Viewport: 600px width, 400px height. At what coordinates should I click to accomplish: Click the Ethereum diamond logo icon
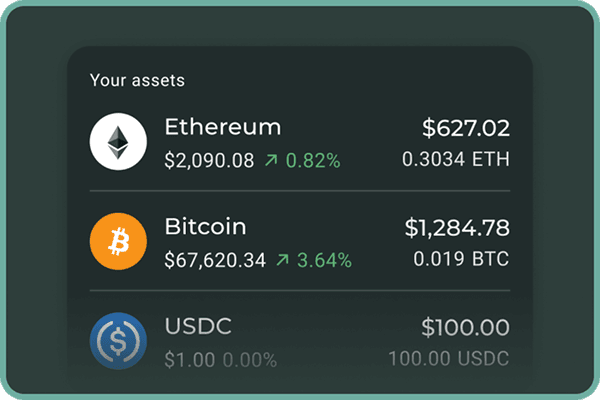(118, 142)
